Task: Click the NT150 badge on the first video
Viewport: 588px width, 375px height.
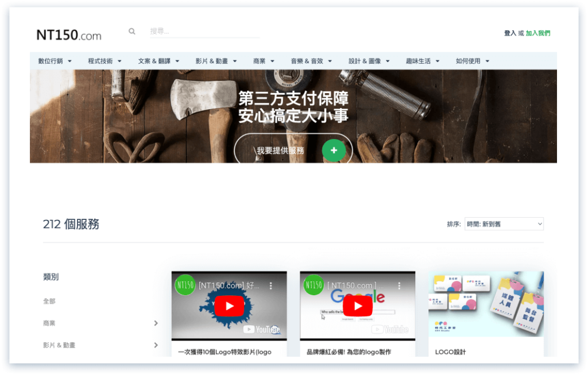Action: (x=184, y=284)
